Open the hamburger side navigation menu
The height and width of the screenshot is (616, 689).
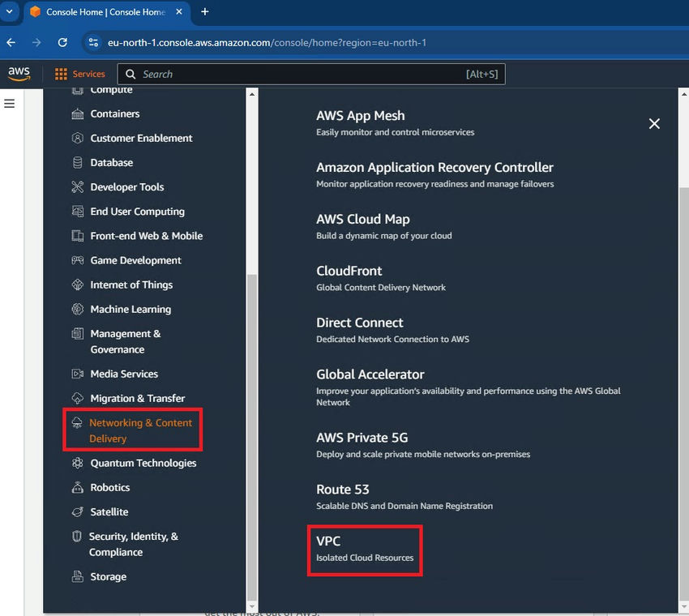tap(9, 103)
